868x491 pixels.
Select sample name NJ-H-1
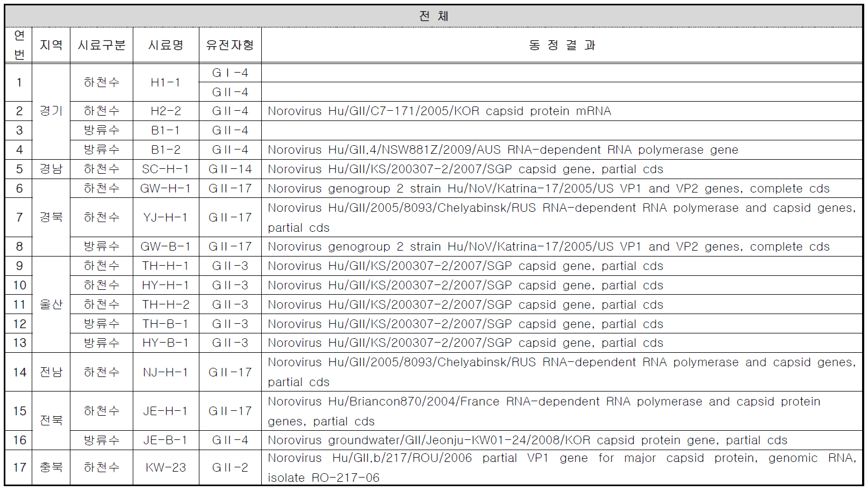click(x=166, y=372)
